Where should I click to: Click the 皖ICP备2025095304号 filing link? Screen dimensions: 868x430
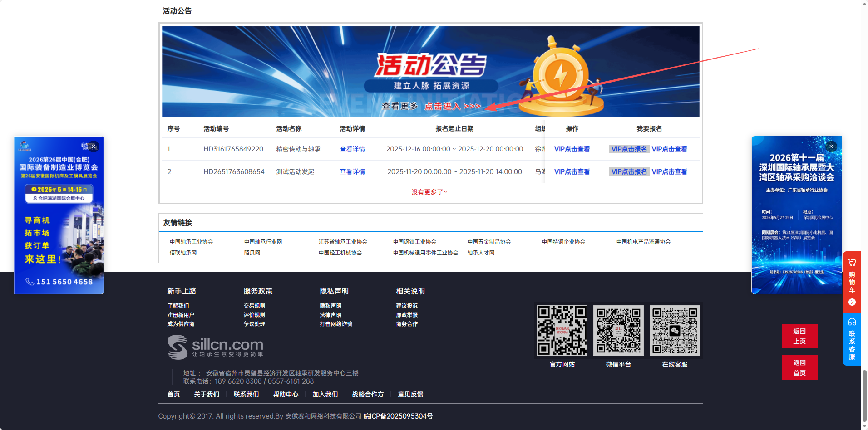[x=398, y=416]
